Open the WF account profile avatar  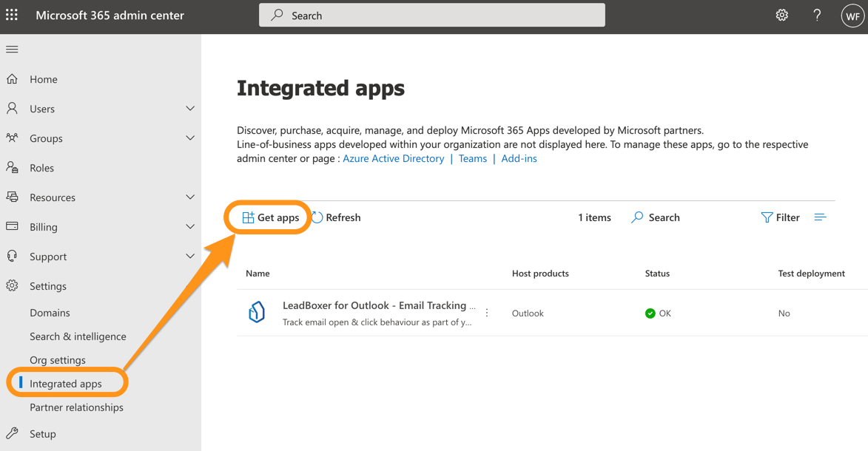tap(852, 16)
